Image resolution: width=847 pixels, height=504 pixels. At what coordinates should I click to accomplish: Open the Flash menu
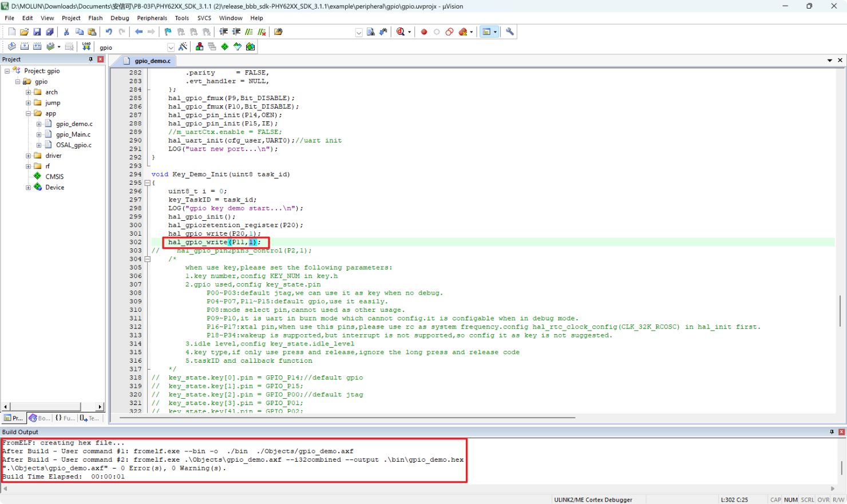tap(96, 18)
